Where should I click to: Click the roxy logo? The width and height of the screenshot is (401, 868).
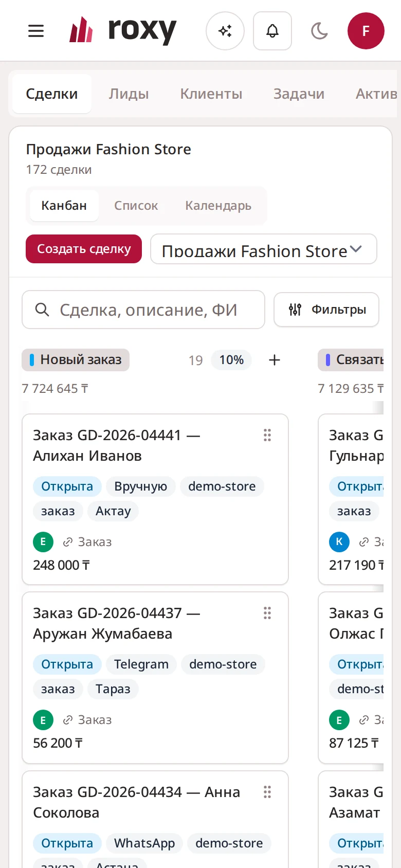123,30
